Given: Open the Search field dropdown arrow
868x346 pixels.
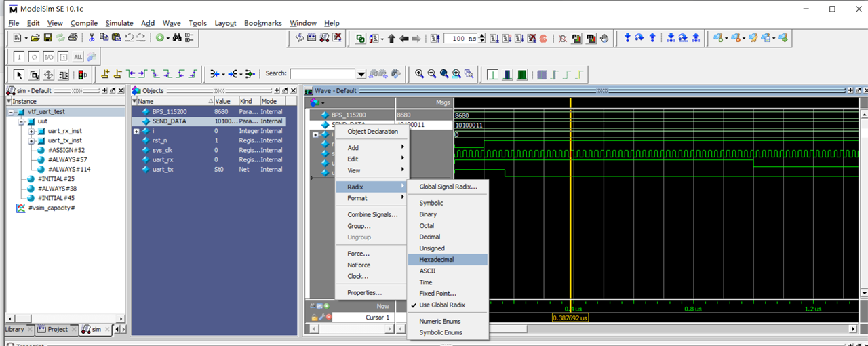Looking at the screenshot, I should [361, 74].
